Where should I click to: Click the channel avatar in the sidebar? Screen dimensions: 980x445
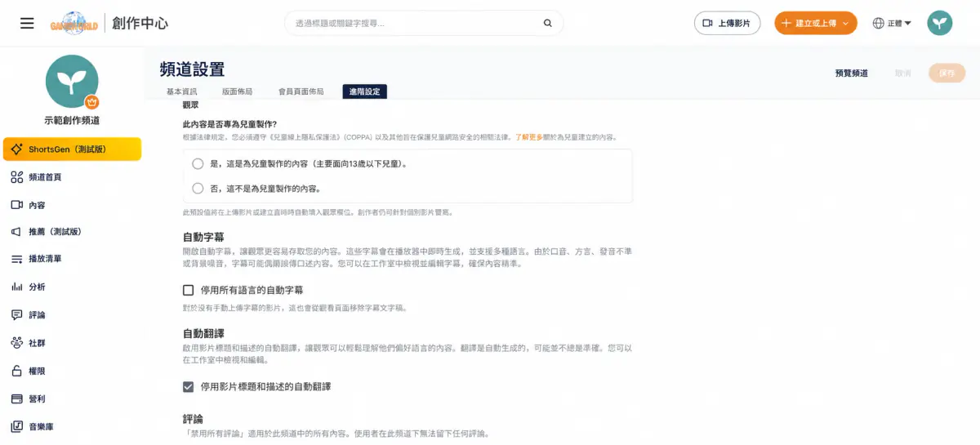(72, 81)
